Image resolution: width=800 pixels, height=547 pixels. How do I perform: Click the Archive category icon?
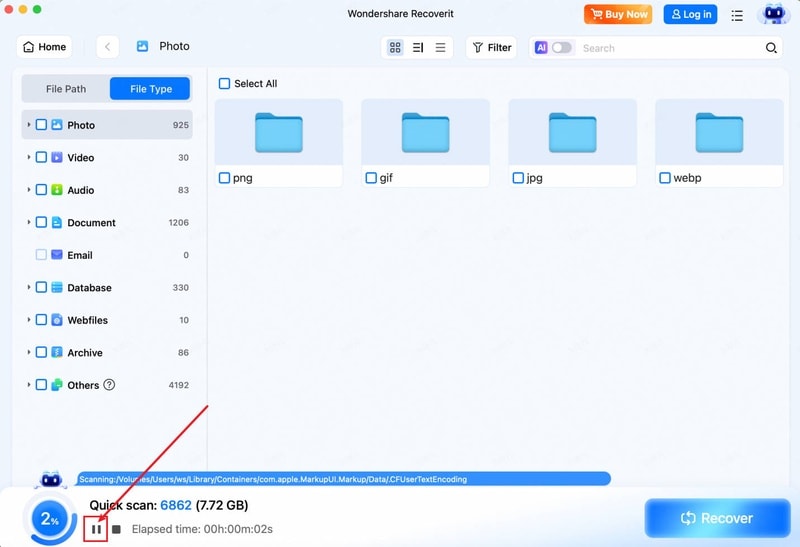tap(57, 353)
